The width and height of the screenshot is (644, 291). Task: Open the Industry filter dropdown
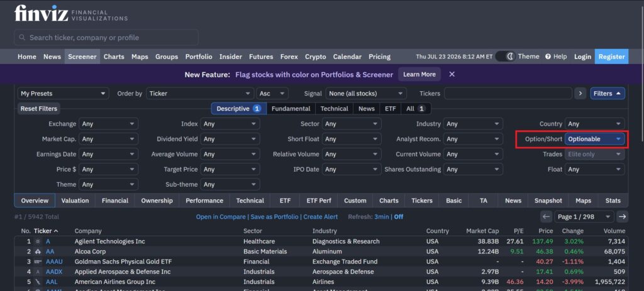(x=473, y=124)
